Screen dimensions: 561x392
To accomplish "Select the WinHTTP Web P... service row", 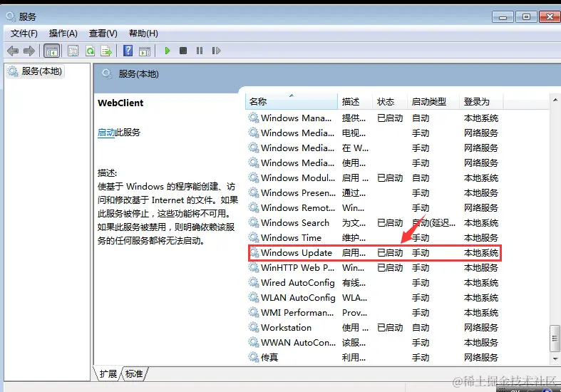I will click(375, 268).
